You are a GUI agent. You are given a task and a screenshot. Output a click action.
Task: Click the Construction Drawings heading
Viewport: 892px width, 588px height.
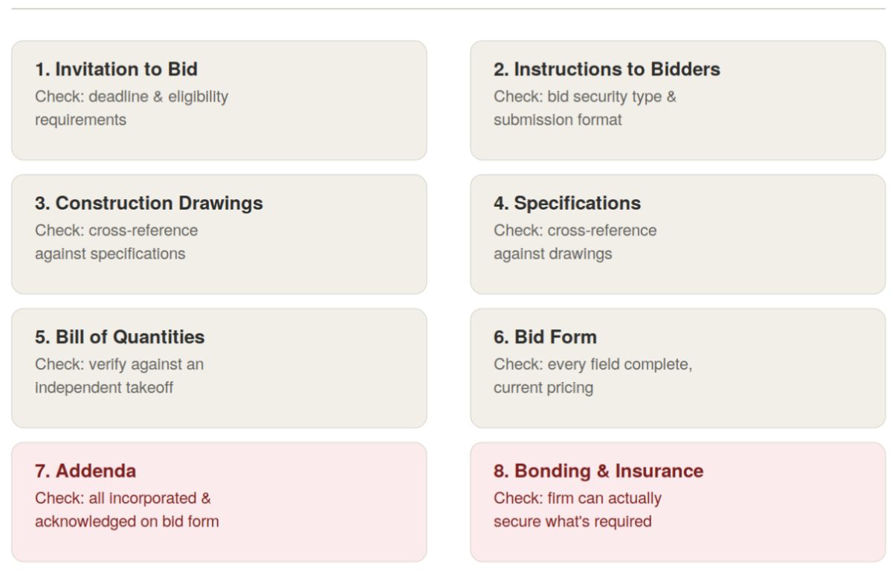149,203
